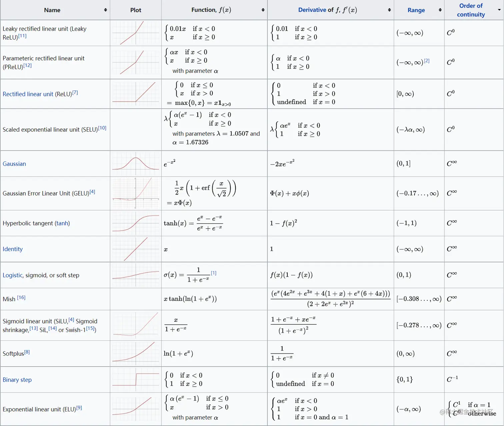Select the Mish row name

coord(9,299)
